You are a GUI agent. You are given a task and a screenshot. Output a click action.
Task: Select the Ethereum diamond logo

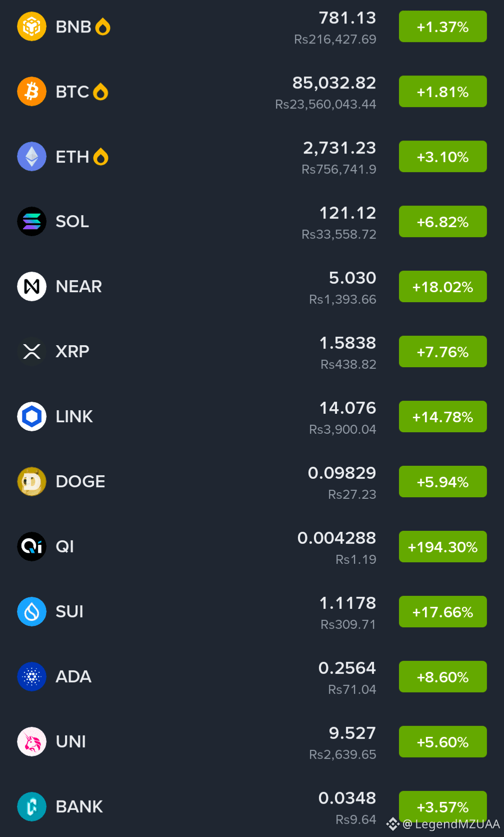[x=31, y=157]
